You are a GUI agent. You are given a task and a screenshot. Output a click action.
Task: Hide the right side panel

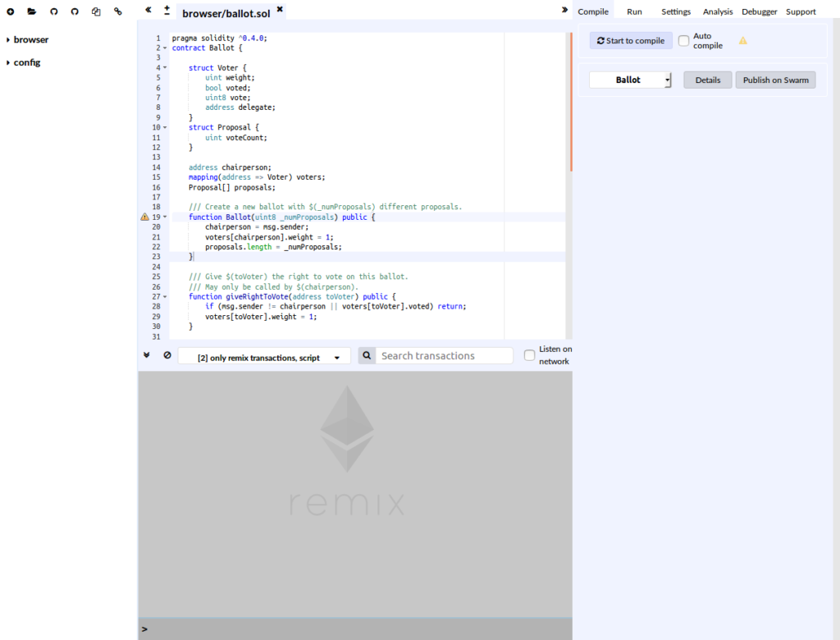[x=564, y=10]
